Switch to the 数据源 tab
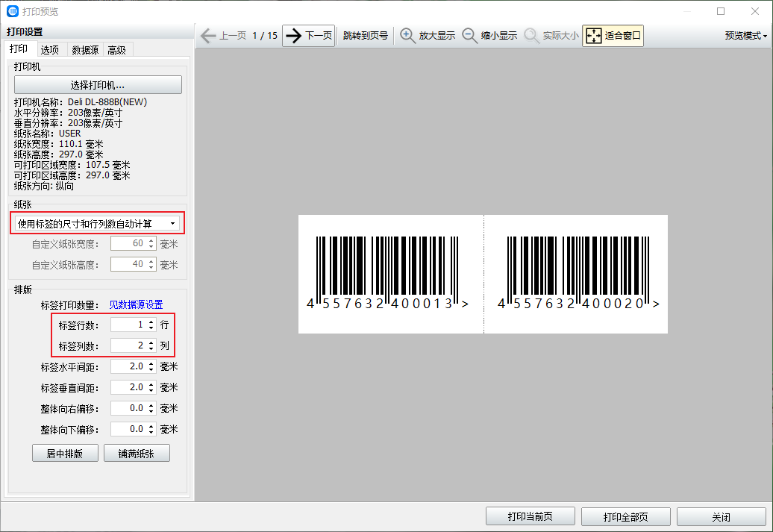The width and height of the screenshot is (773, 532). click(x=85, y=50)
